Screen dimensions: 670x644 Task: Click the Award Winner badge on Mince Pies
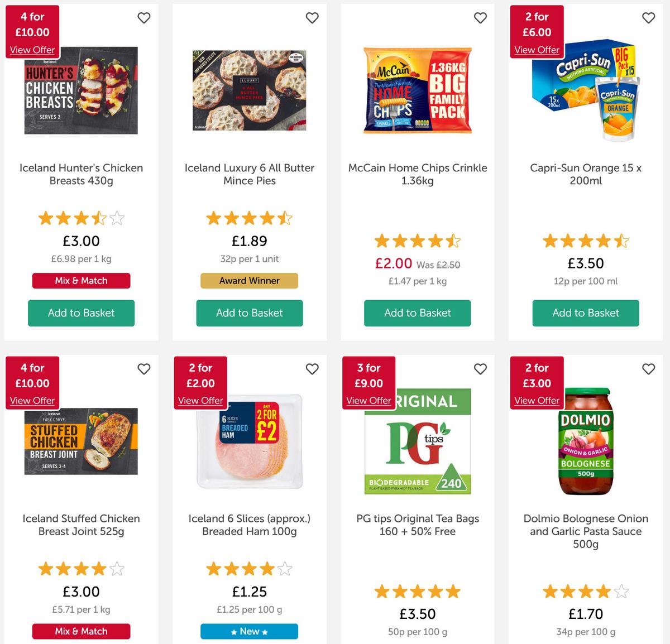coord(249,281)
